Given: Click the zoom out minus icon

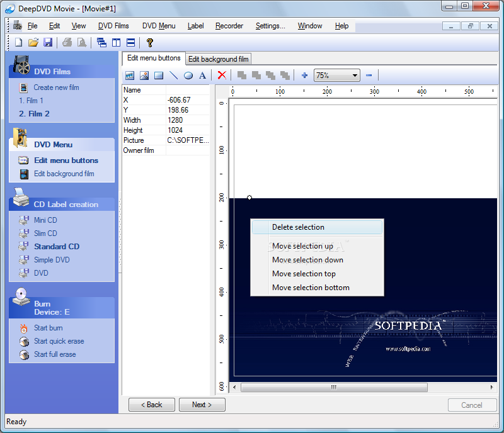Looking at the screenshot, I should coord(369,76).
